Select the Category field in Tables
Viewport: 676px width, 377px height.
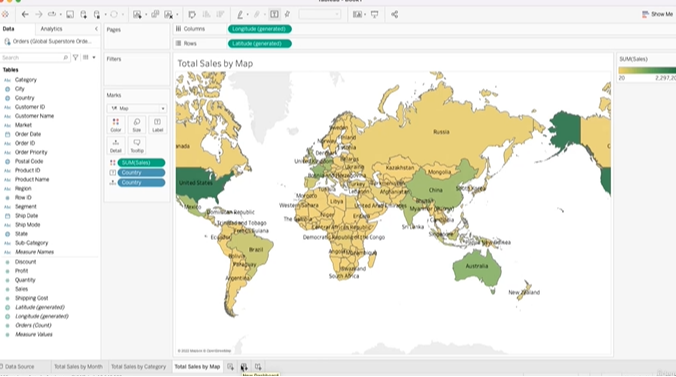(26, 80)
